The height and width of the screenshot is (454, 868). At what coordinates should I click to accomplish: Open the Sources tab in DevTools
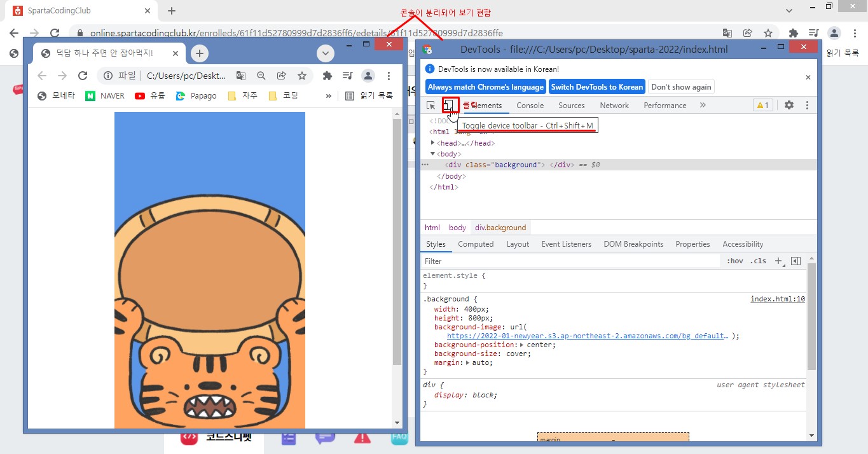[x=572, y=106]
